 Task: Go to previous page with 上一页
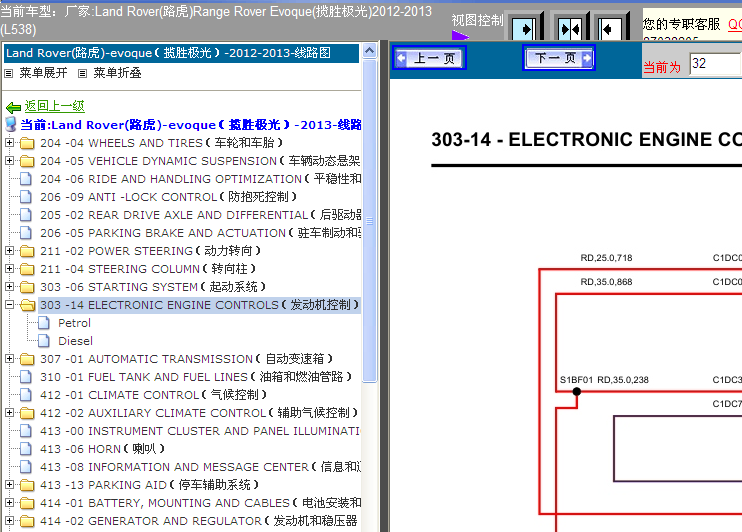[x=430, y=58]
